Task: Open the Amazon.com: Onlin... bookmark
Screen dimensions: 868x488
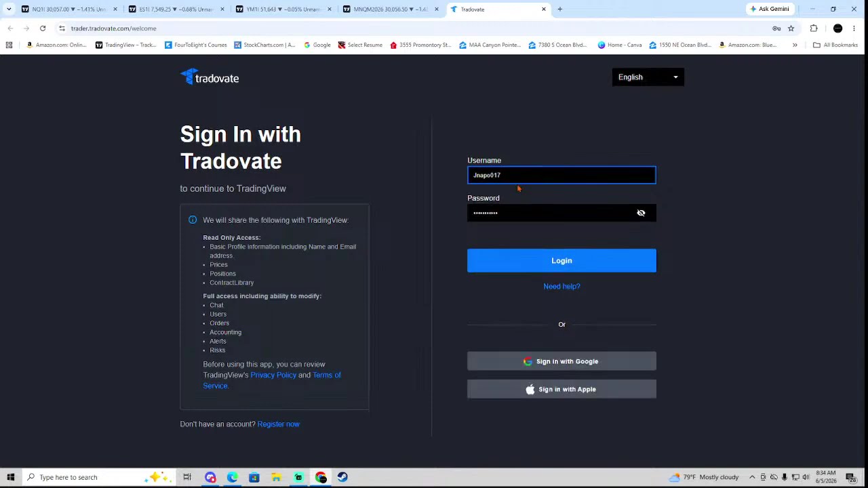Action: [56, 45]
